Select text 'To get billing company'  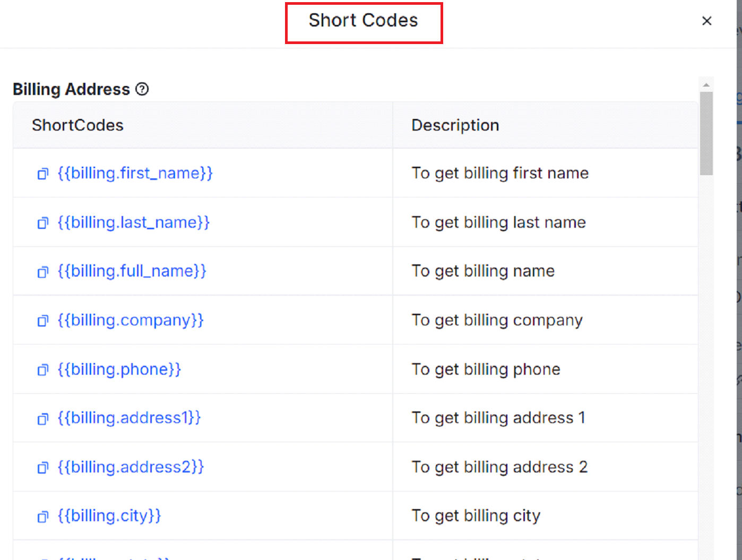tap(497, 320)
